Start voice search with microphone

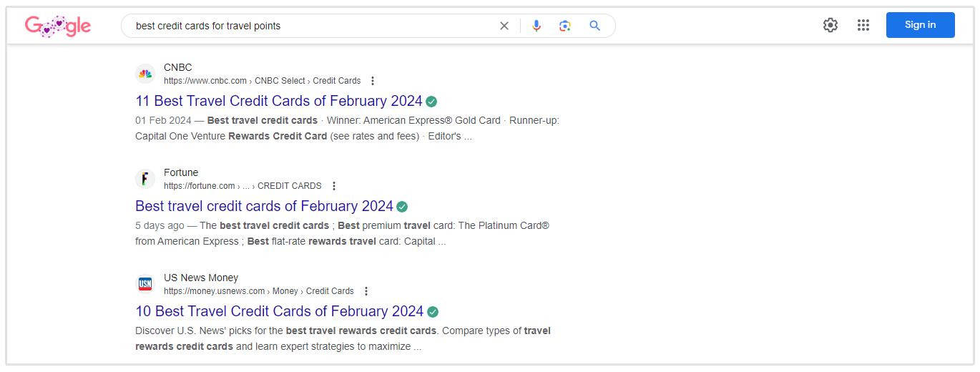coord(536,26)
